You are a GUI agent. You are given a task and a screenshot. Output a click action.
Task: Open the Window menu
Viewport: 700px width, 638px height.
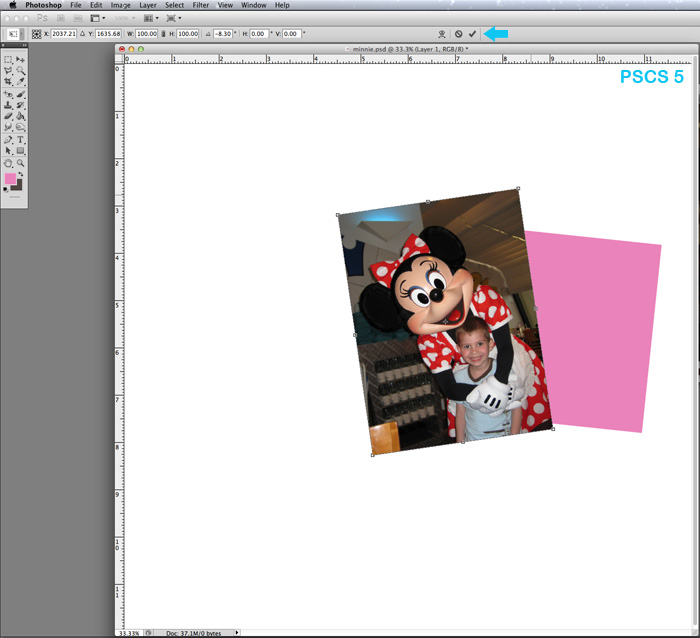[254, 5]
